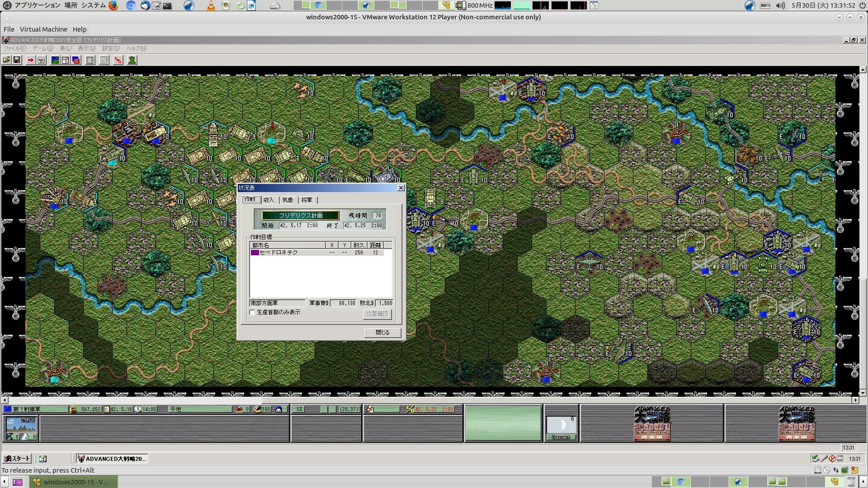
Task: Click the save floppy disk toolbar icon
Action: 17,60
